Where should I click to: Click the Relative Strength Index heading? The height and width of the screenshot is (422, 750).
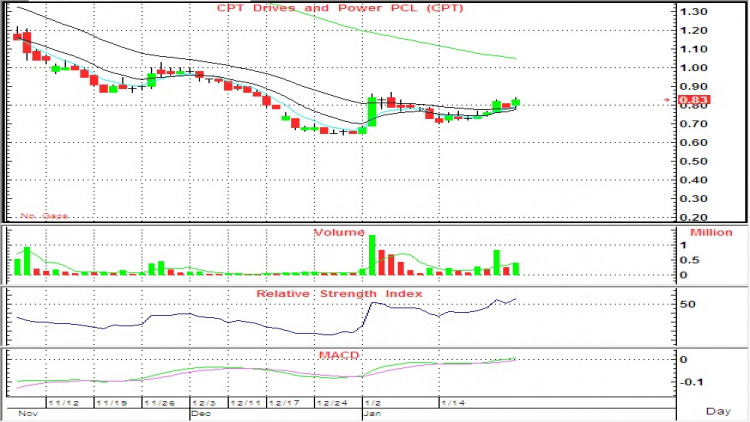click(339, 294)
